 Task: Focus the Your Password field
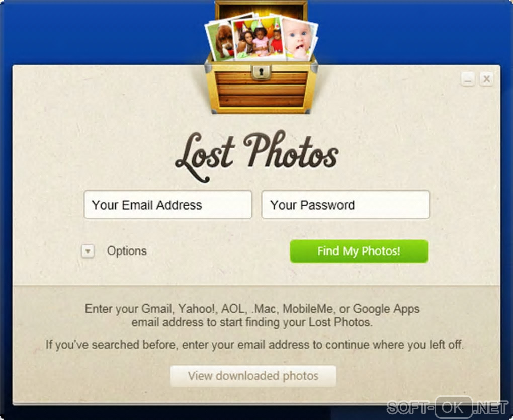tap(346, 205)
